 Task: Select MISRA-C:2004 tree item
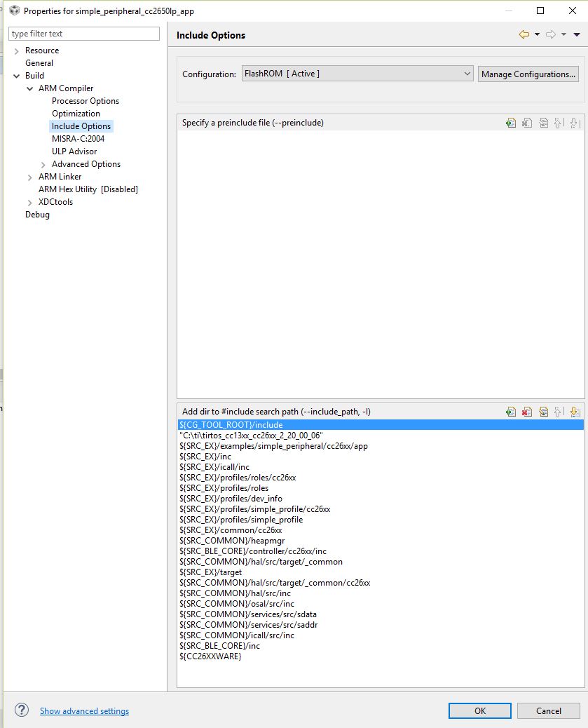point(78,138)
